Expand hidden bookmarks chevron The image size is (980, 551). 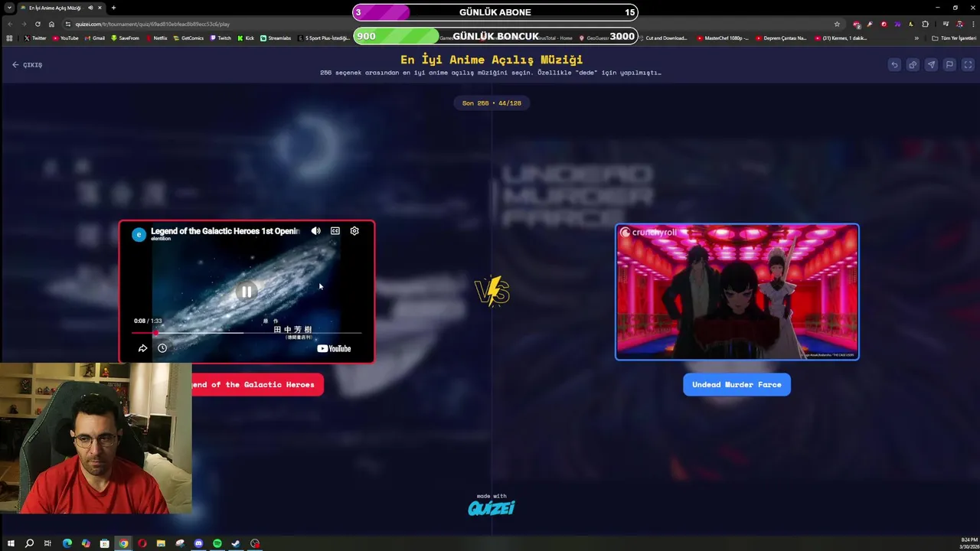[x=916, y=37]
